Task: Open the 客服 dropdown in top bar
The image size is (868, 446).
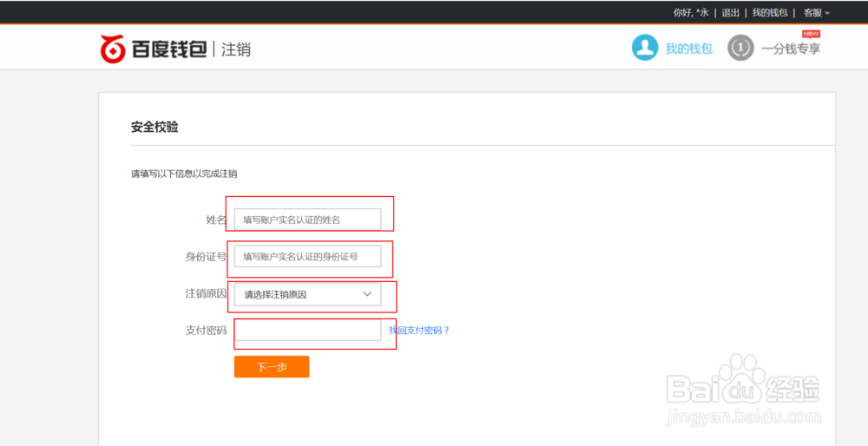Action: tap(817, 12)
